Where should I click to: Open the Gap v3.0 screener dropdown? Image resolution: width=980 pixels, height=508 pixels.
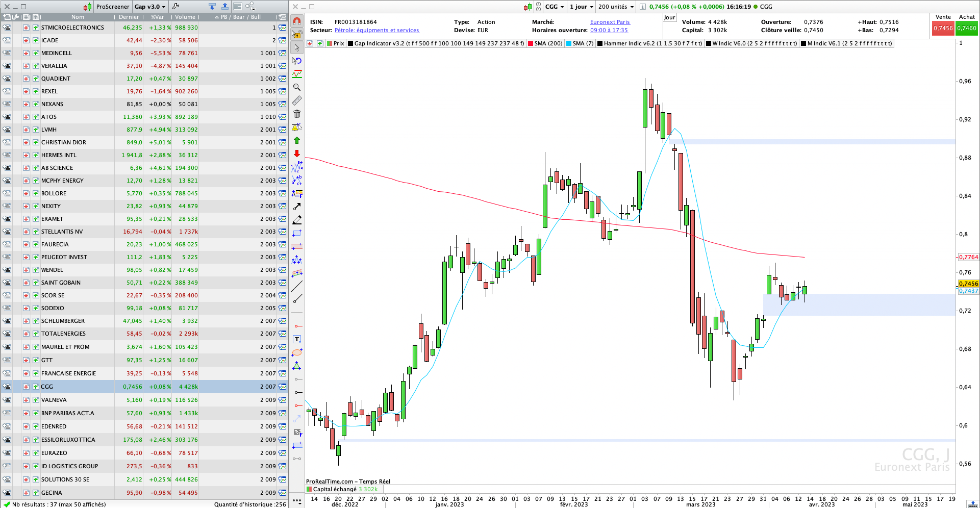click(x=150, y=7)
